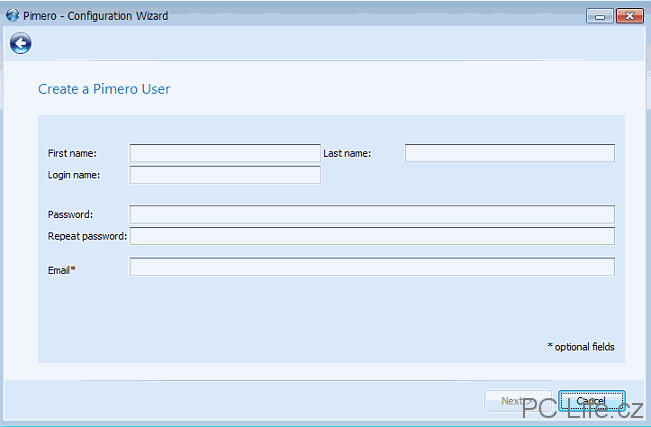Focus the Last name input field

point(510,153)
